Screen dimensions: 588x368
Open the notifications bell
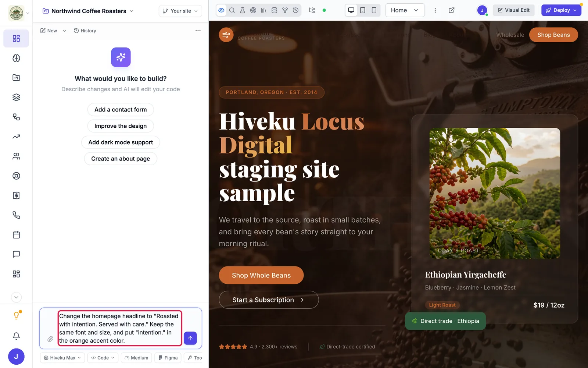pyautogui.click(x=16, y=336)
